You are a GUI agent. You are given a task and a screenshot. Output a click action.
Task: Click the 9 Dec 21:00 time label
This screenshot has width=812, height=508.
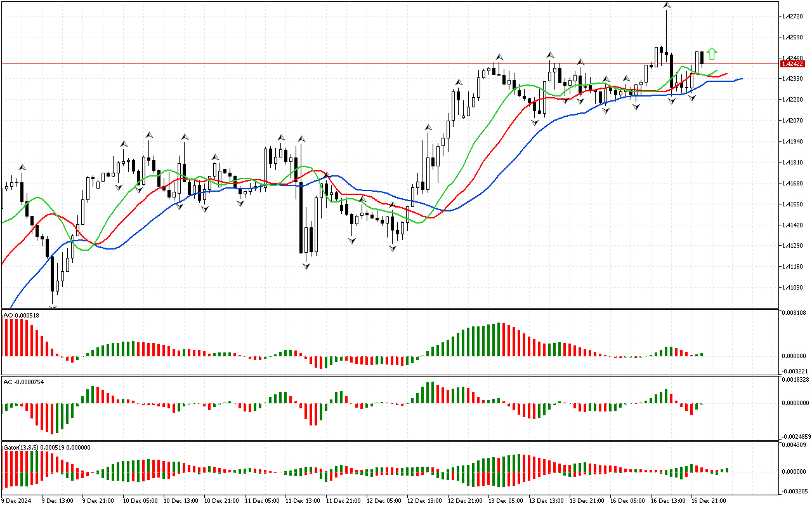[x=98, y=501]
